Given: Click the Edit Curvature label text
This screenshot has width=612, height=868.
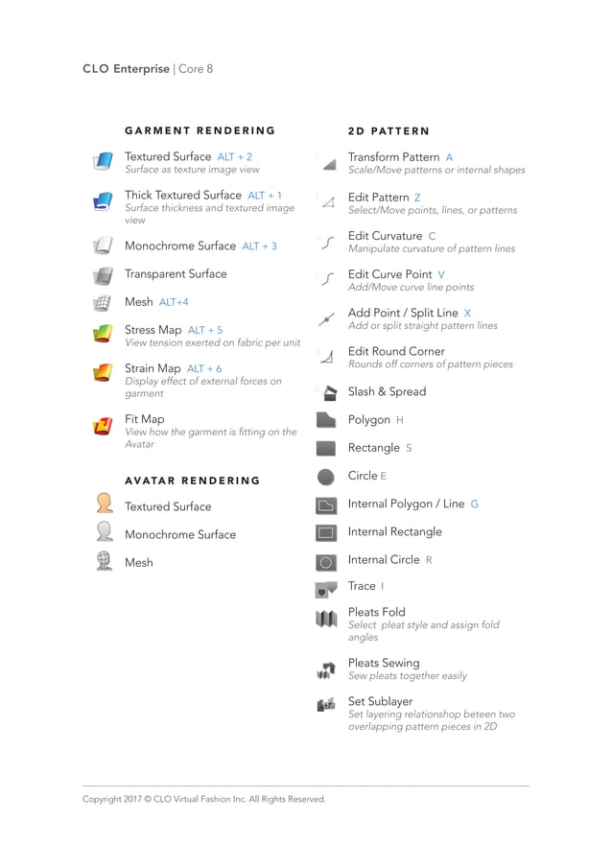Looking at the screenshot, I should [x=385, y=236].
